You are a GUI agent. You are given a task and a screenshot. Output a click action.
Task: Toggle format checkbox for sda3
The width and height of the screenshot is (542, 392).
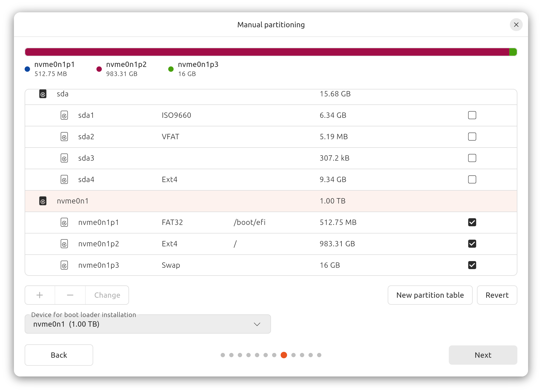point(472,158)
